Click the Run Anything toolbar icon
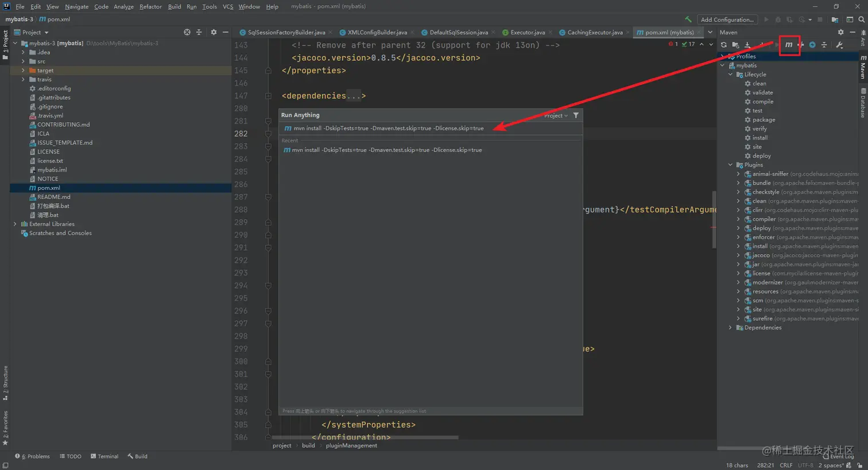This screenshot has width=868, height=470. click(x=850, y=20)
